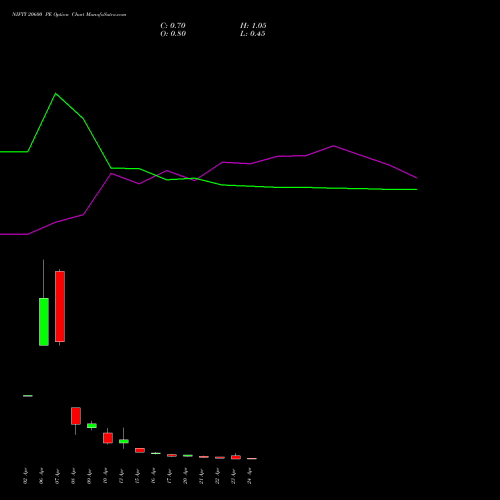The image size is (500, 500).
Task: Select the low value 'L: 0.45'
Action: (x=253, y=34)
